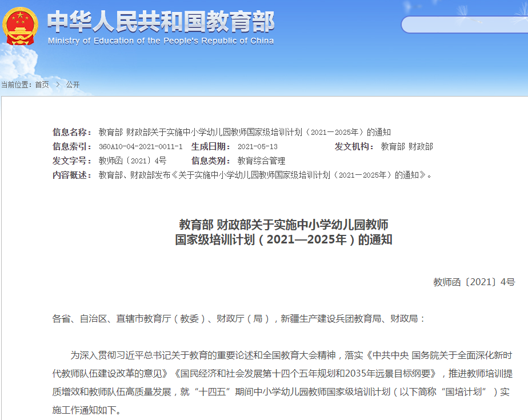Click right-aligned document number 教师函〔2021〕4号
Viewport: 528px width, 420px height.
474,282
